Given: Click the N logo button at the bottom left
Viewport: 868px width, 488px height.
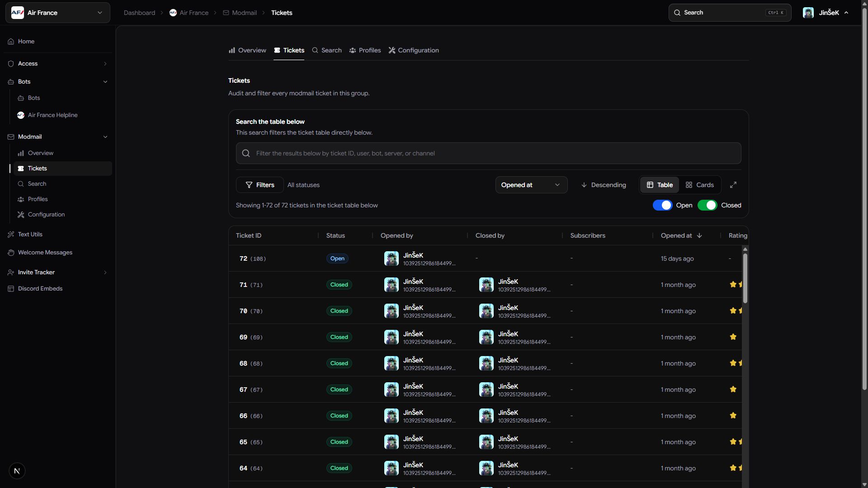Looking at the screenshot, I should coord(17,471).
